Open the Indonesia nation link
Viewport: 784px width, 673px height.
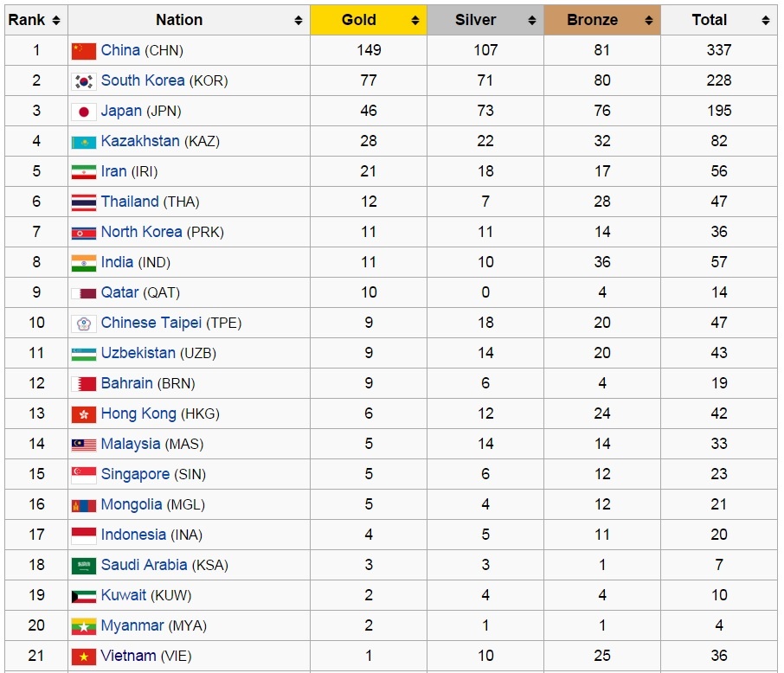pos(133,535)
